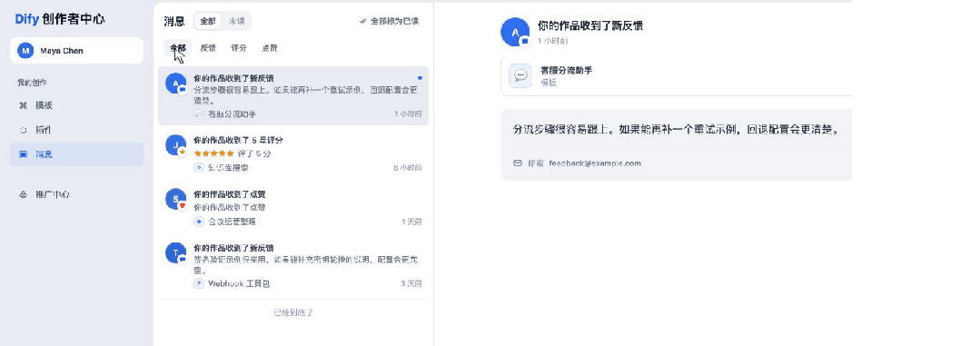The height and width of the screenshot is (346, 980).
Task: Click the app icon before 知识库搜索
Action: (x=199, y=167)
